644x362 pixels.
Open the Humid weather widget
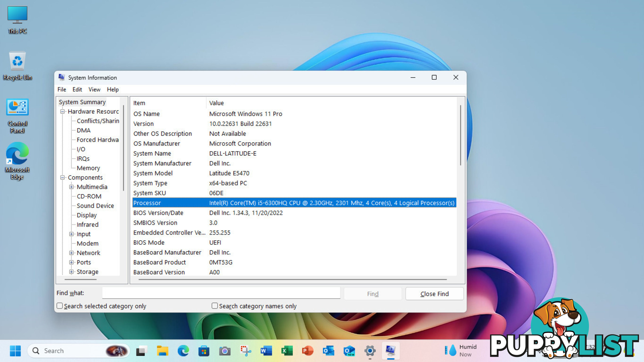[461, 350]
